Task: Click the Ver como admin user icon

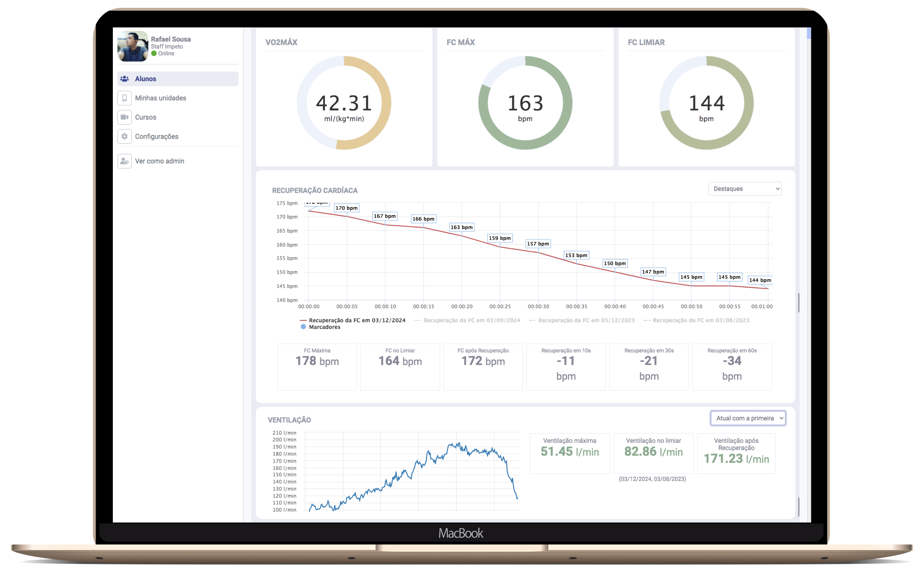Action: 124,161
